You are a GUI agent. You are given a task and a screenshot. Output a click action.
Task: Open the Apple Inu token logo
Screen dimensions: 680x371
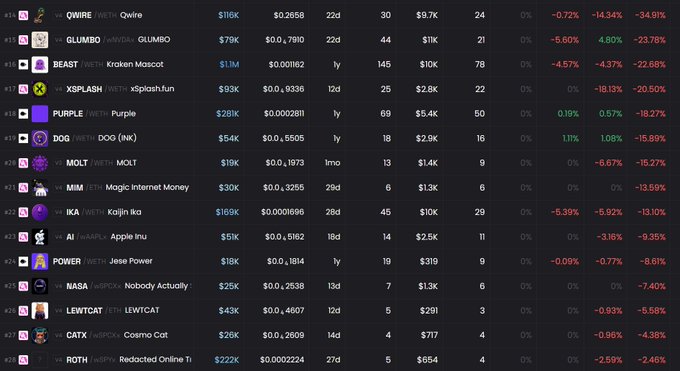click(40, 237)
